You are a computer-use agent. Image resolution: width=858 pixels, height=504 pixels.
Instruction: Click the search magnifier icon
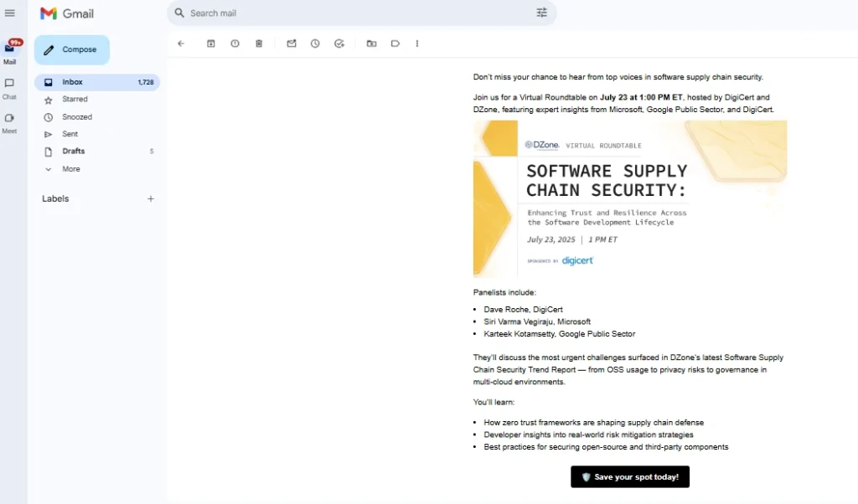(x=179, y=13)
